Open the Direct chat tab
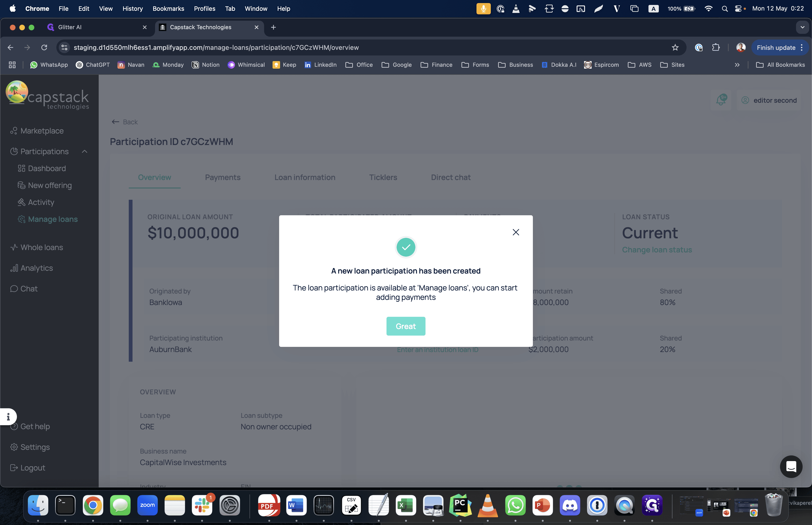Image resolution: width=812 pixels, height=525 pixels. [450, 177]
